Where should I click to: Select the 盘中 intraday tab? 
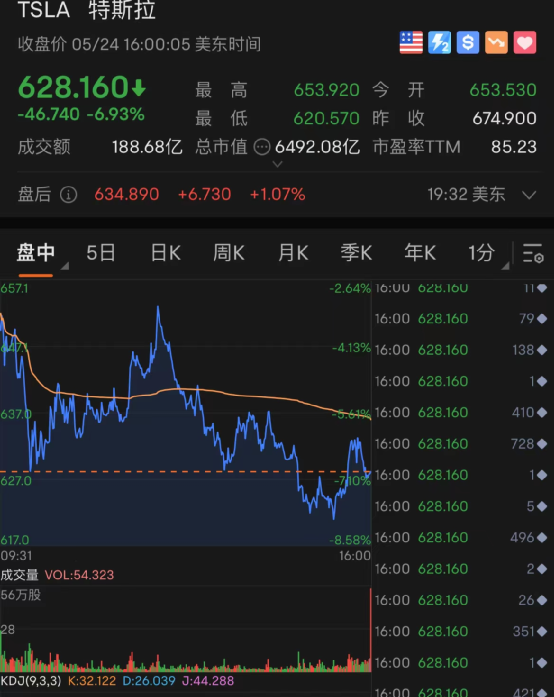pos(36,253)
